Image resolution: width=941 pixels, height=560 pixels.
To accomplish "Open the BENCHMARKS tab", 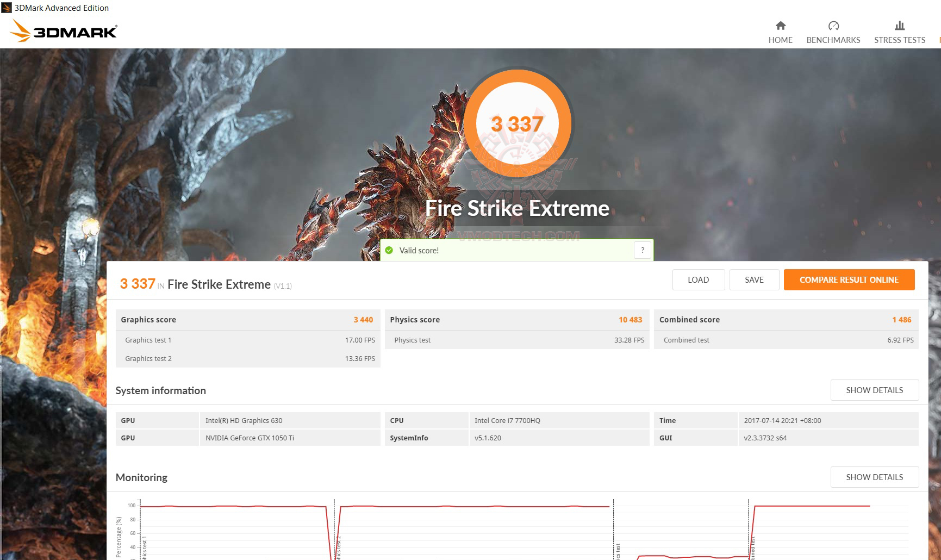I will (x=833, y=32).
